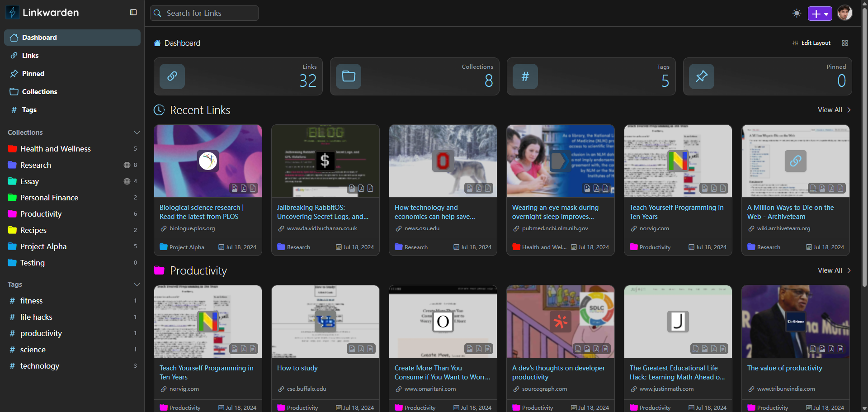Click the Collections folder stat icon
The height and width of the screenshot is (412, 868).
[349, 76]
